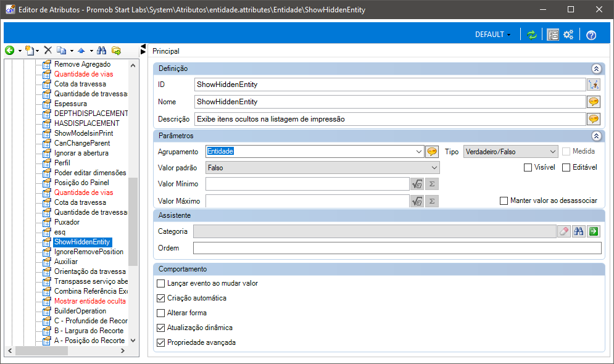Select BuilderOperation in the tree
Image resolution: width=614 pixels, height=364 pixels.
[80, 311]
